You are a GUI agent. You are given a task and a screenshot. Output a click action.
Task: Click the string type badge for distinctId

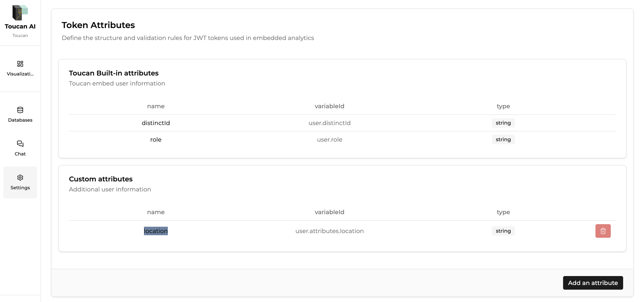[x=503, y=123]
